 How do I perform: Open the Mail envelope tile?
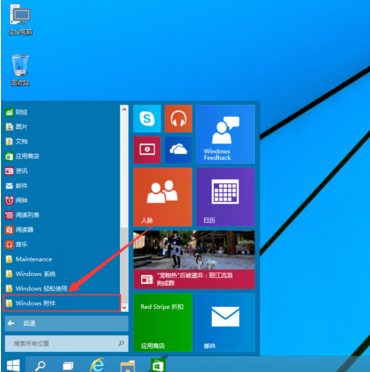pyautogui.click(x=225, y=322)
